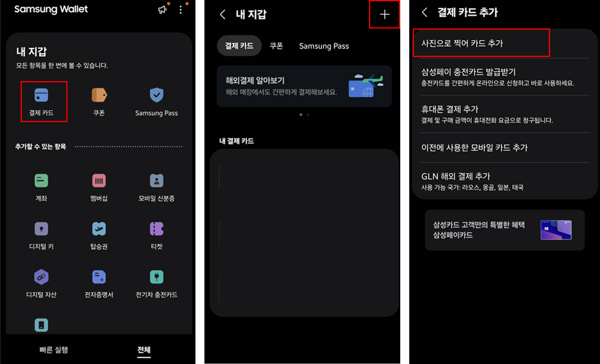Open the 삼성페이카드 promotion banner
Image resolution: width=600 pixels, height=364 pixels.
(x=505, y=230)
